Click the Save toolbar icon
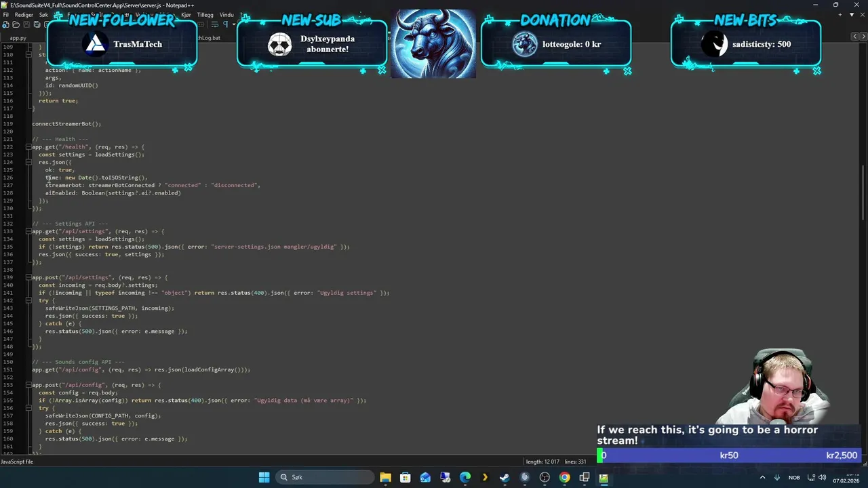 [26, 24]
